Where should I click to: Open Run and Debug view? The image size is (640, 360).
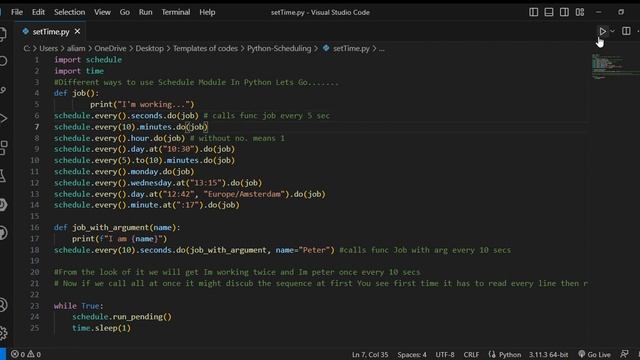pos(3,119)
